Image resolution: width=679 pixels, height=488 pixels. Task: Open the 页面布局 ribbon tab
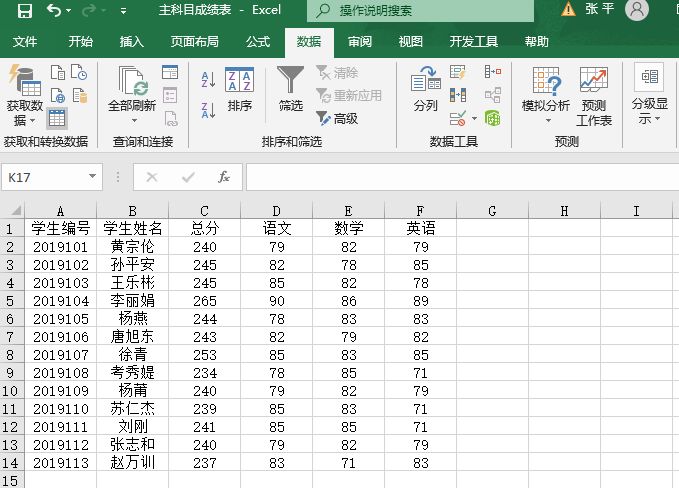coord(194,42)
